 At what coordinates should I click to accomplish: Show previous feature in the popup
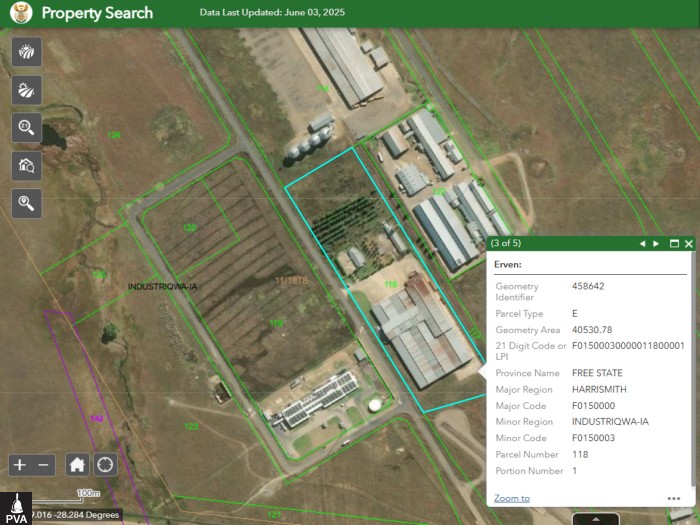pos(642,243)
